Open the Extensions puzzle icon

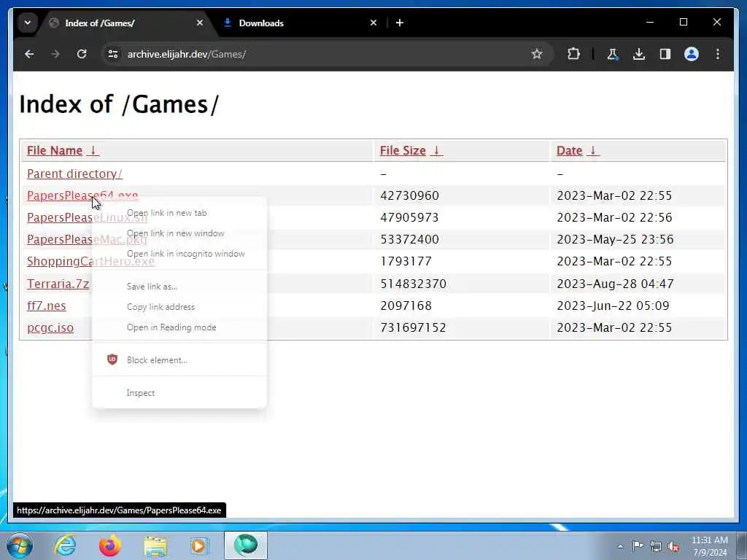[x=573, y=54]
